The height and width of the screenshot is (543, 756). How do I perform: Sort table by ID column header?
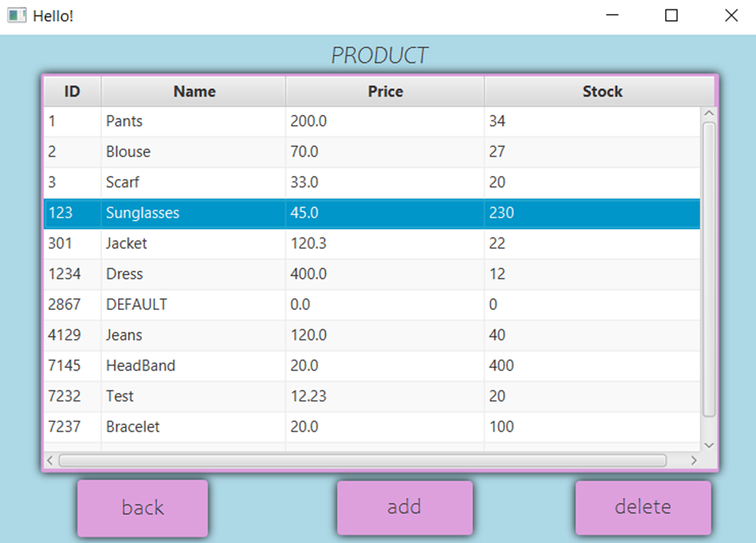click(x=73, y=91)
